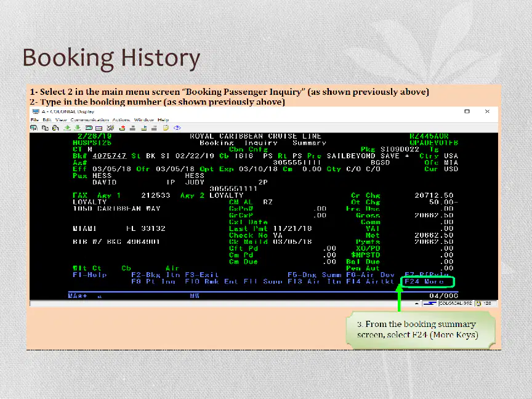This screenshot has height=399, width=532.
Task: Click the Play Macro toolbar icon
Action: [x=144, y=128]
